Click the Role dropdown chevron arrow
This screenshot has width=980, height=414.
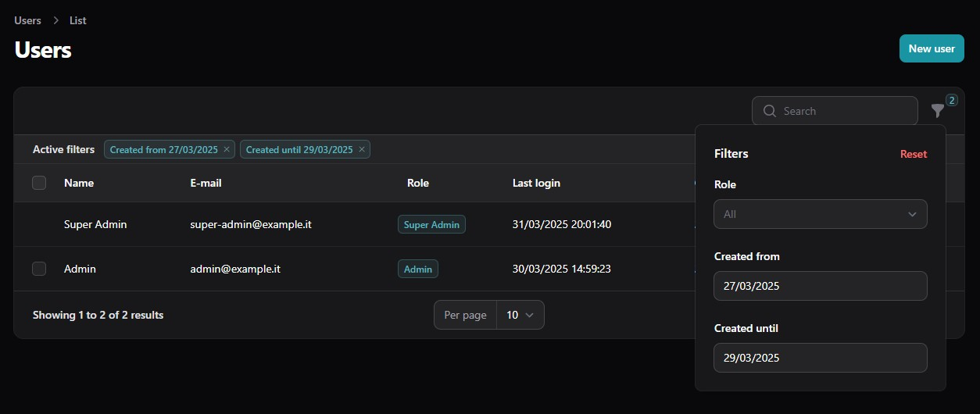tap(912, 214)
